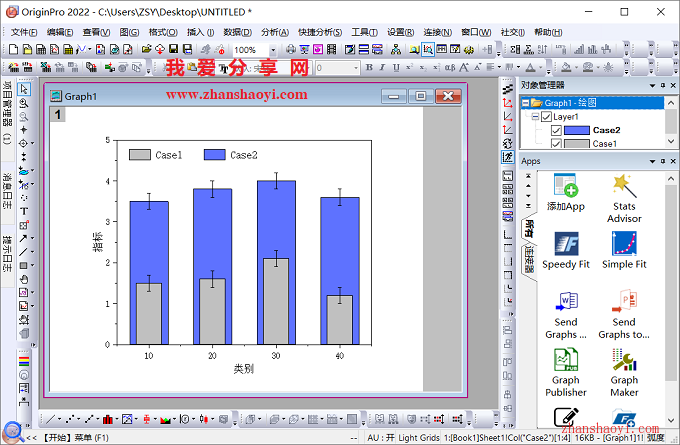
Task: Create a new project with the blank page icon
Action: 13,49
